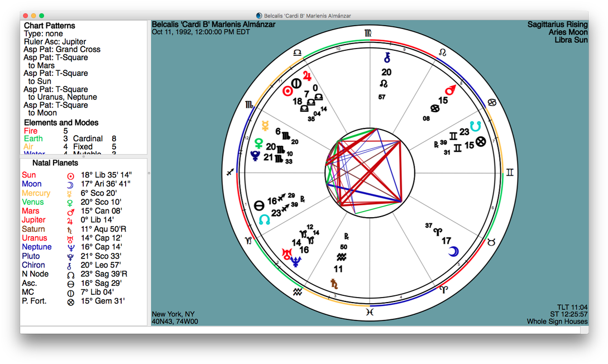Click the 'New York, NY' location text
Screen dimensions: 608x364
point(173,314)
